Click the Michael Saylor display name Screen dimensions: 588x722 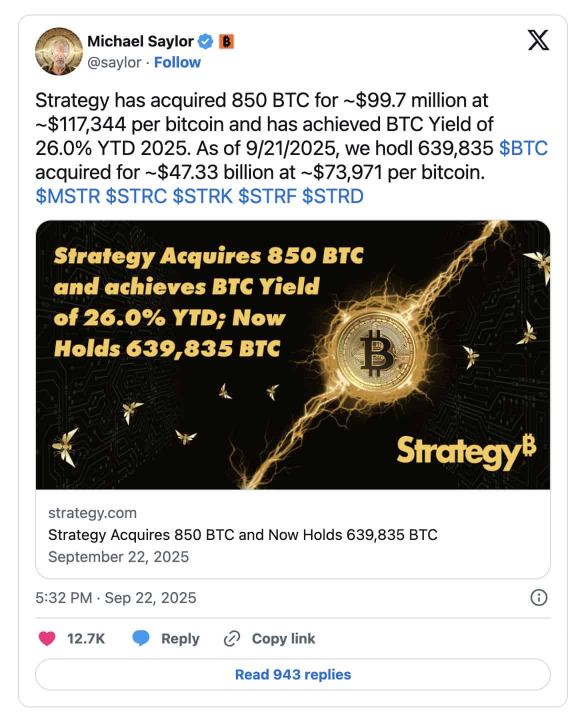pos(140,41)
